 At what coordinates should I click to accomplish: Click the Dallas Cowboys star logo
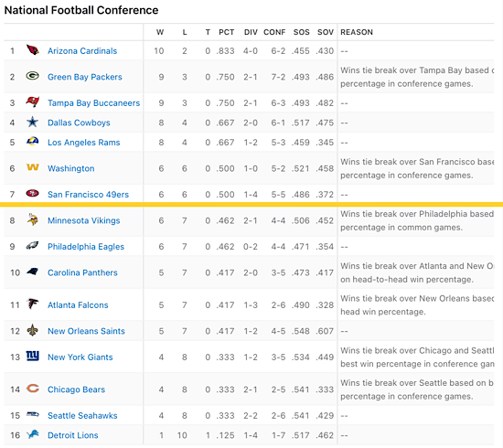click(32, 122)
